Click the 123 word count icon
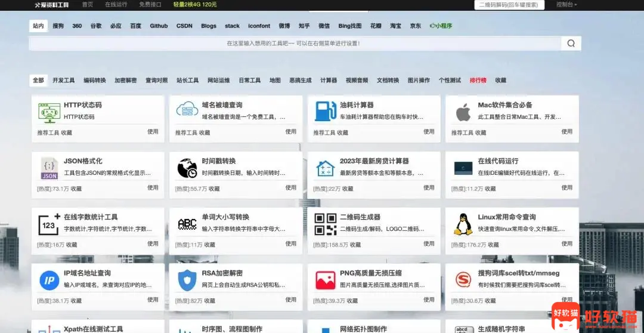This screenshot has height=333, width=644. [x=49, y=224]
